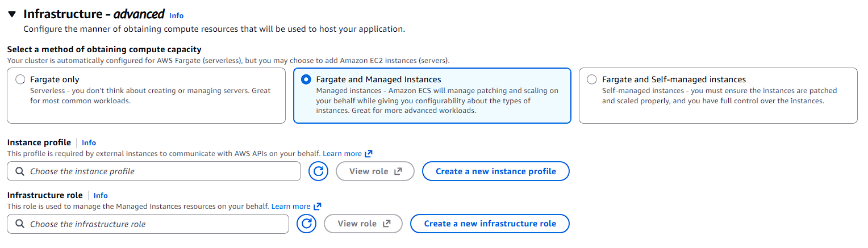Collapse the Infrastructure advanced section triangle
The image size is (868, 248).
click(12, 15)
